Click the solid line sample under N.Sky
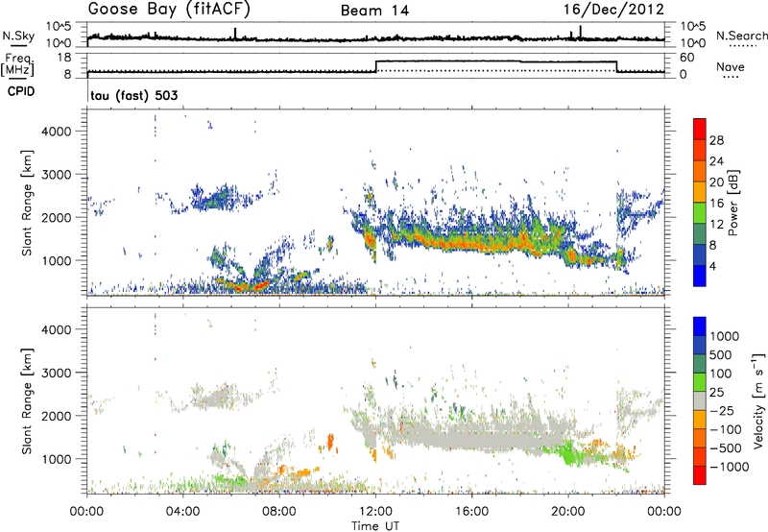 [x=18, y=45]
